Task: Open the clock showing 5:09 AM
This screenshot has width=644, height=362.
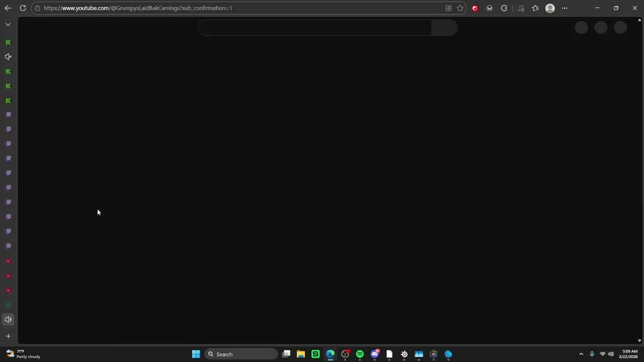Action: pyautogui.click(x=629, y=354)
